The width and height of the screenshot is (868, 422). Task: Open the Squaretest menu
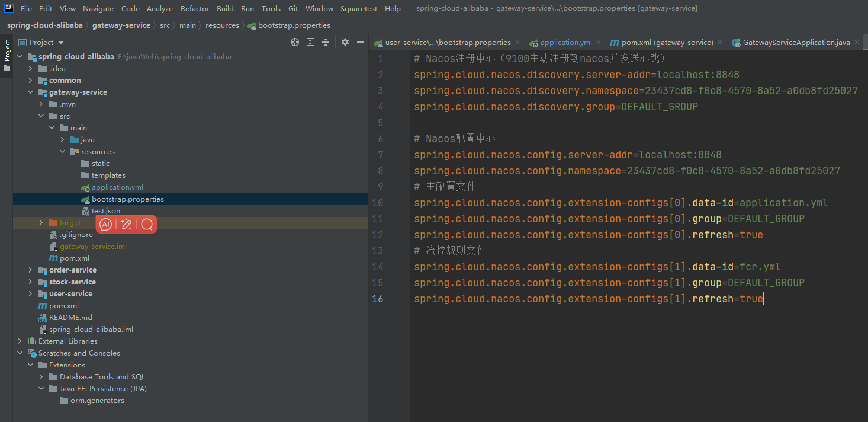[359, 9]
